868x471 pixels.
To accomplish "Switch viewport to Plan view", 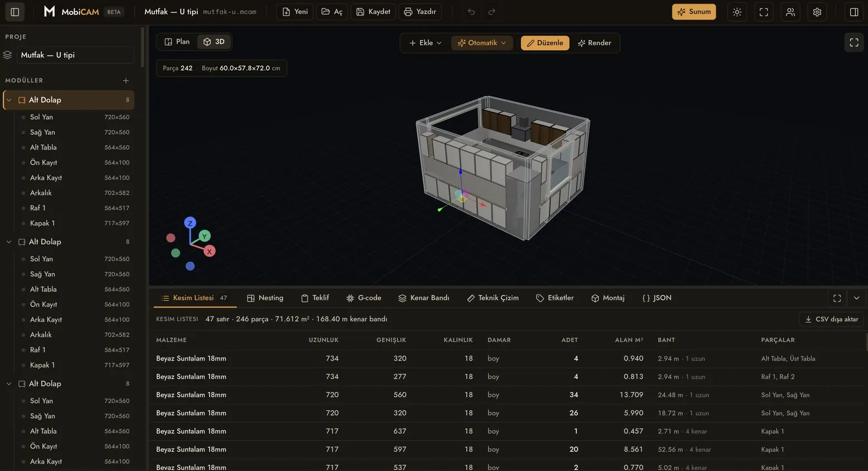I will (x=177, y=42).
